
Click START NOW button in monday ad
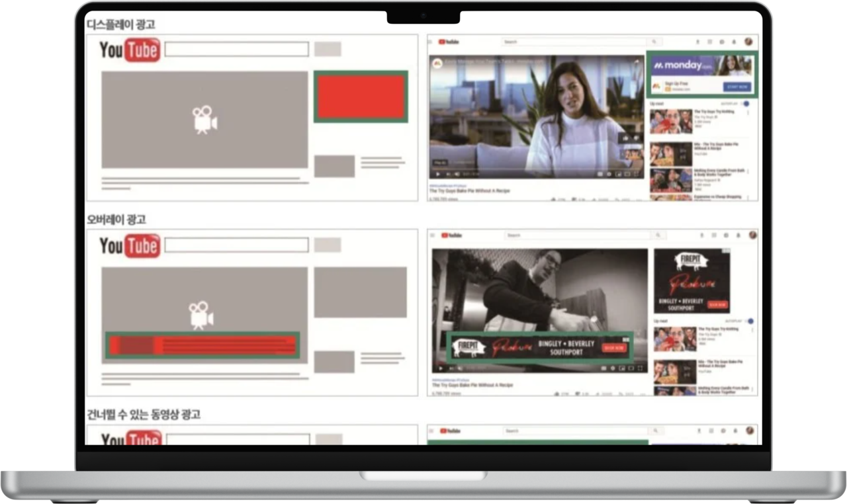click(737, 87)
